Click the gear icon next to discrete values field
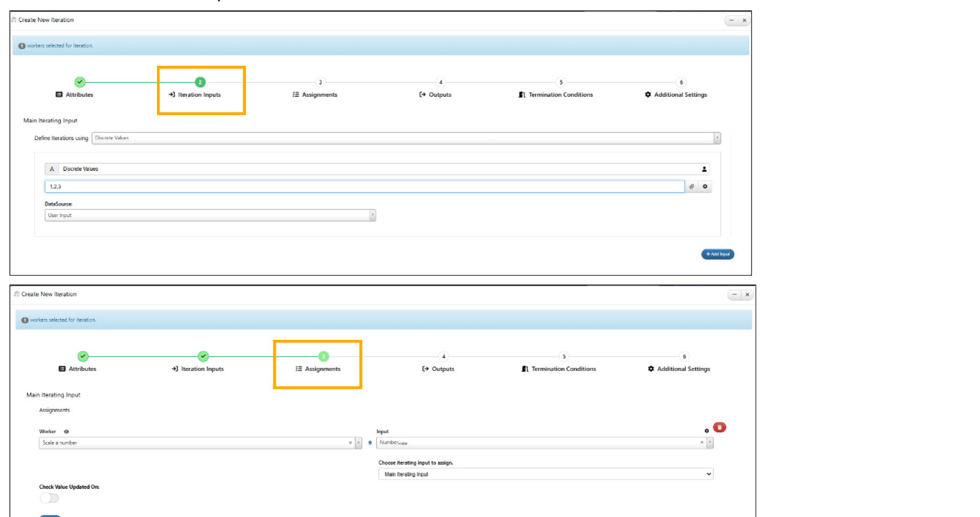Screen dimensions: 980x517 [705, 186]
